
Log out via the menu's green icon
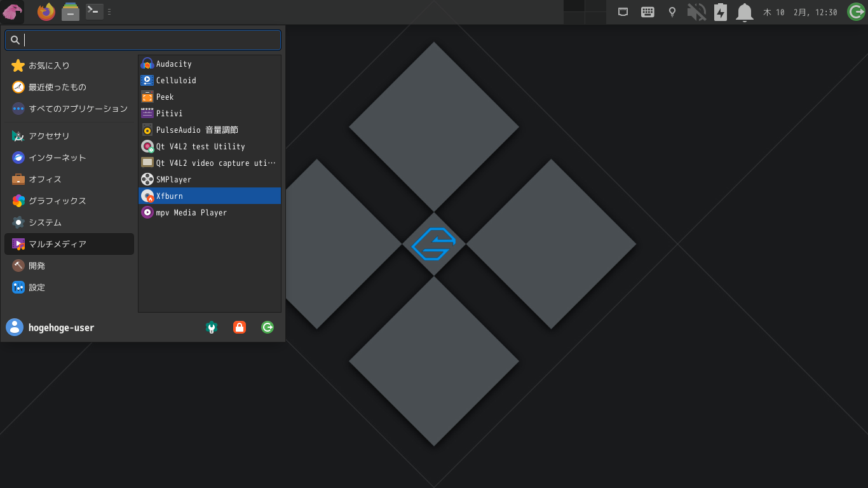pyautogui.click(x=268, y=327)
